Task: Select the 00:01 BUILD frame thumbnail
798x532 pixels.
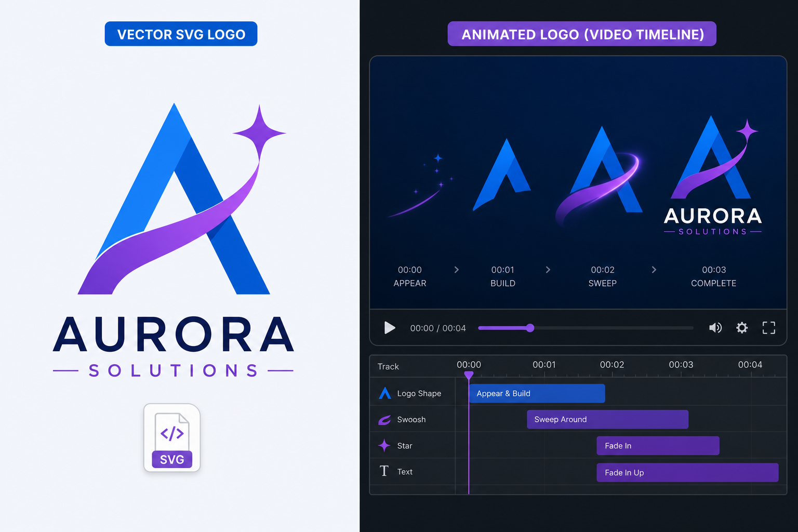Action: [x=502, y=175]
